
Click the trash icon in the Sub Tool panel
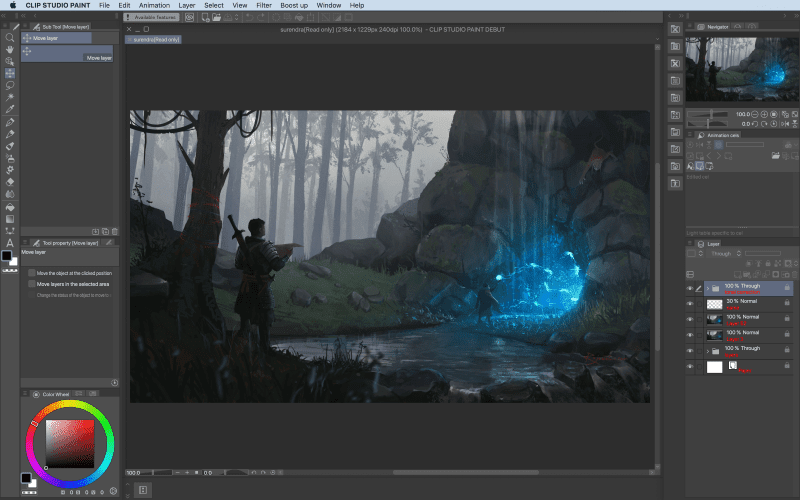coord(114,232)
